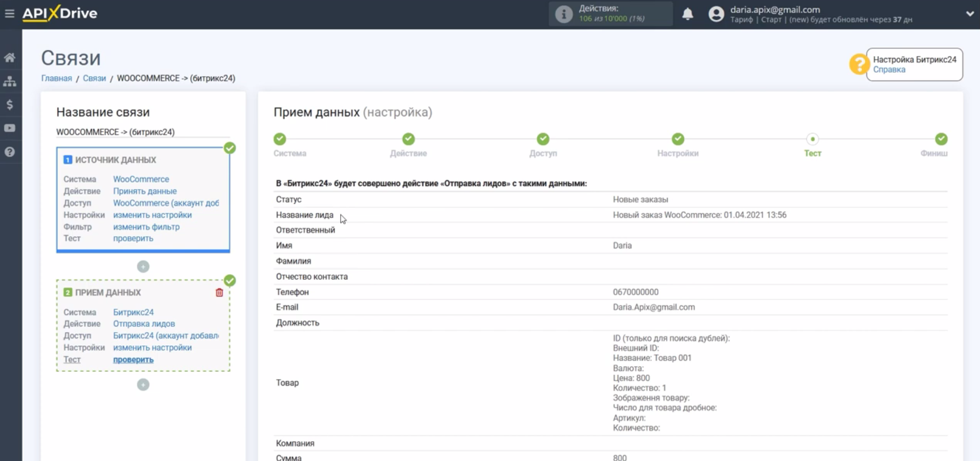Click source изменить настройки link
980x461 pixels.
click(152, 215)
